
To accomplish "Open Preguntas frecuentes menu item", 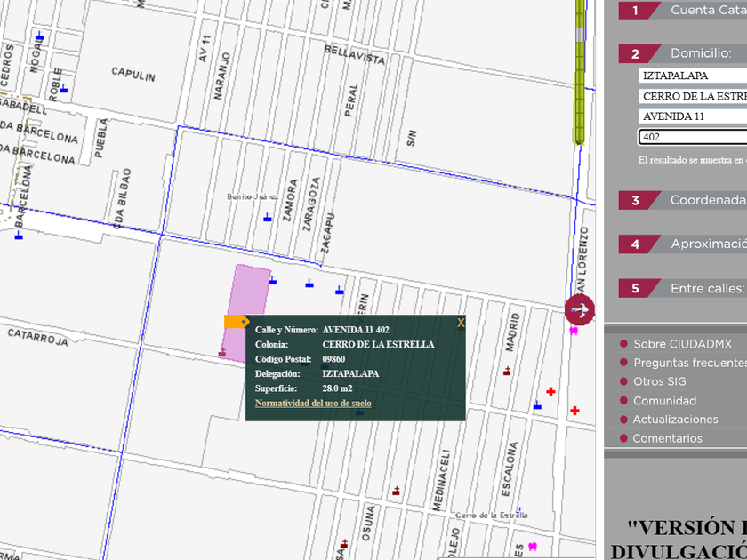I will coord(689,363).
